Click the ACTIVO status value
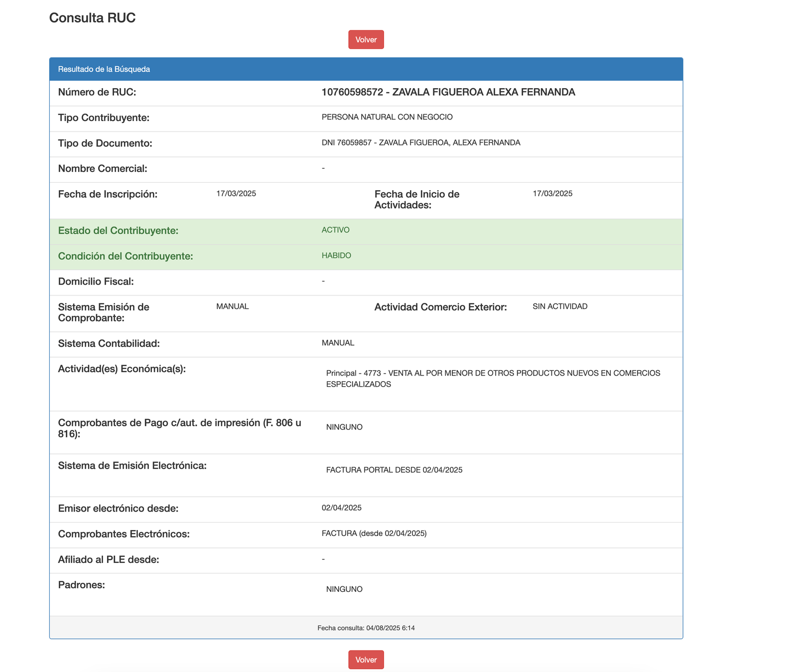This screenshot has width=797, height=672. 336,230
